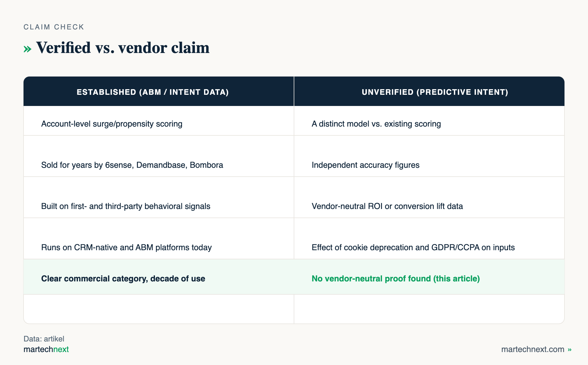588x365 pixels.
Task: Click the Data: artikel source note
Action: pyautogui.click(x=44, y=339)
